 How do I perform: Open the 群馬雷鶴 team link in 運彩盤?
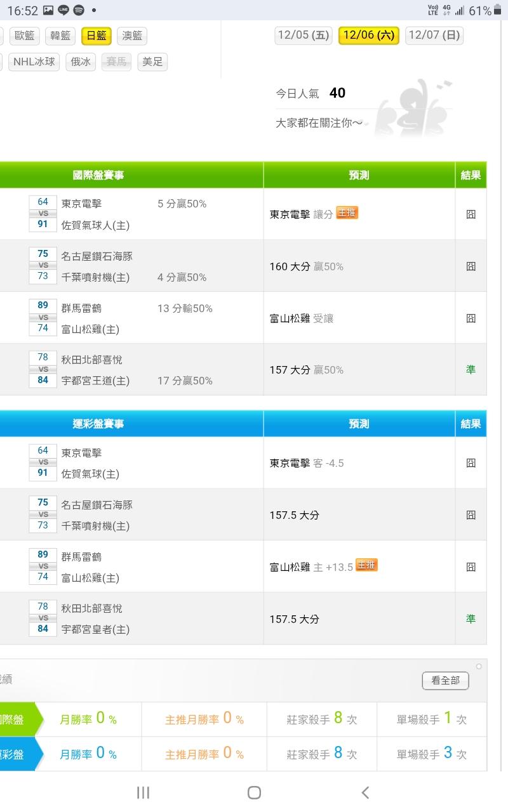pyautogui.click(x=81, y=556)
